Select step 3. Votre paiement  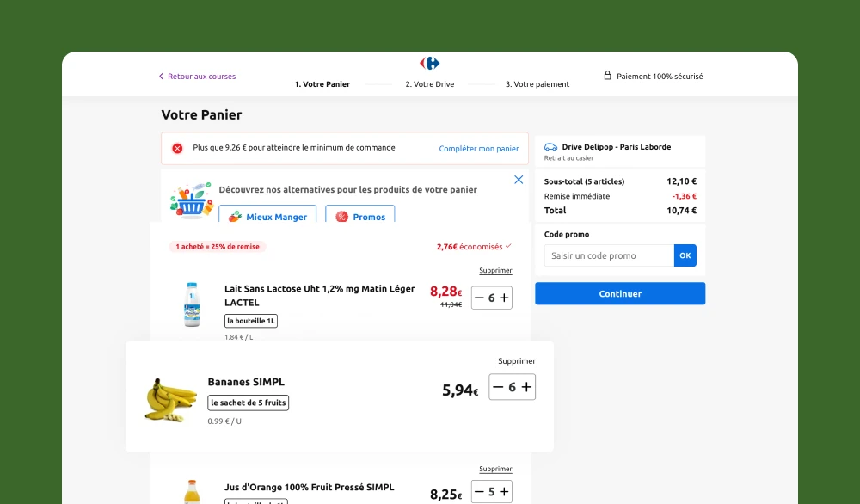pos(537,84)
